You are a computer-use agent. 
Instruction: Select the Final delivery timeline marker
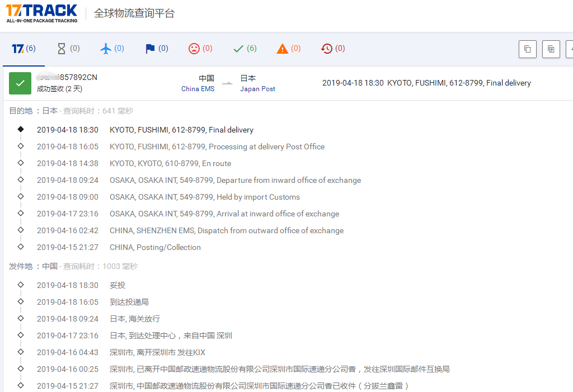click(x=21, y=129)
